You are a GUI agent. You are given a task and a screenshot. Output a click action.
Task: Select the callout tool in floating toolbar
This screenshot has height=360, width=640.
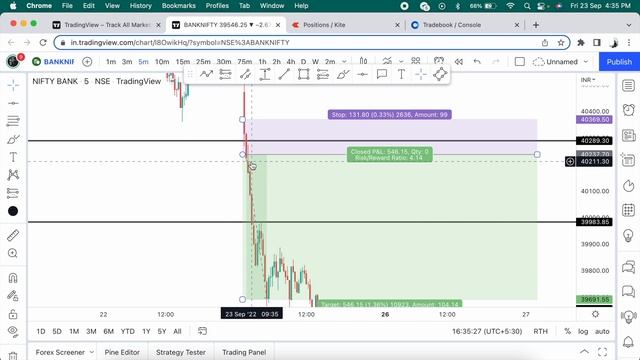coord(382,74)
